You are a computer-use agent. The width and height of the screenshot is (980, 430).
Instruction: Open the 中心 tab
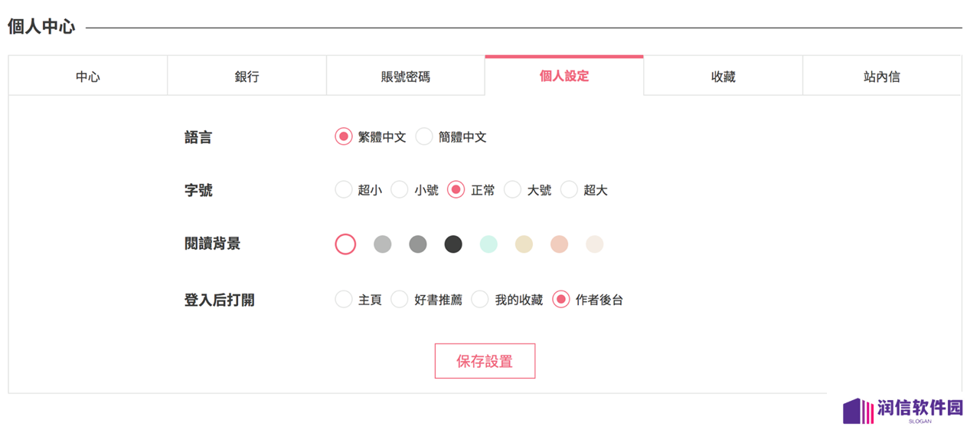[88, 77]
